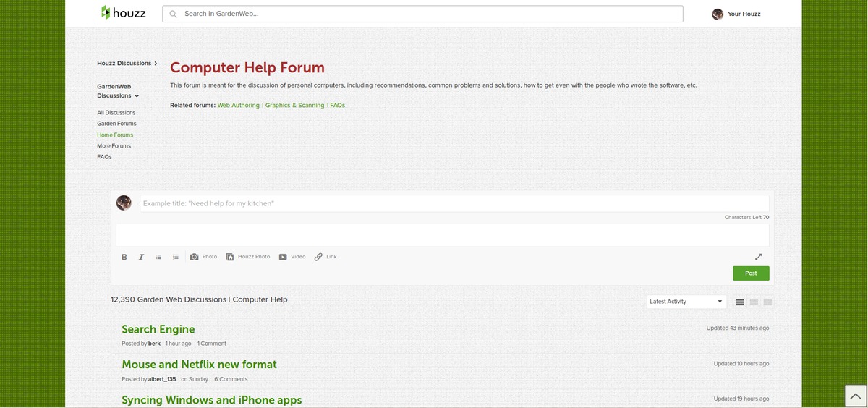Collapse the GardenWeb Discussions section

(118, 91)
